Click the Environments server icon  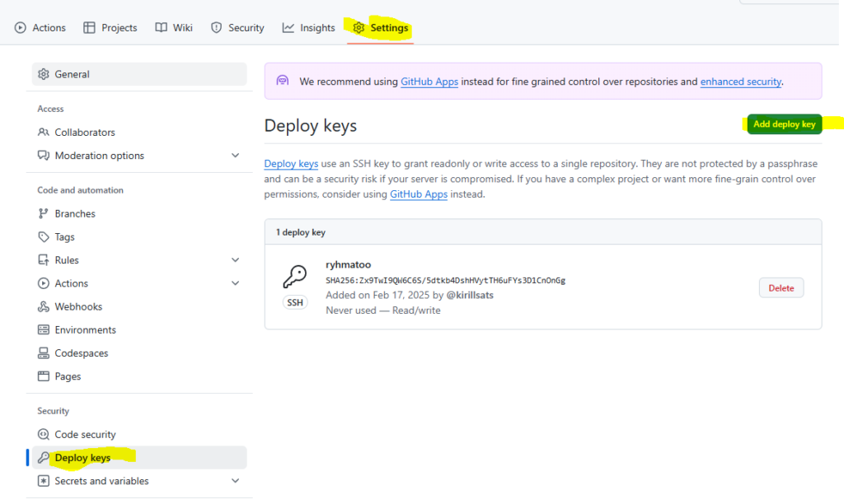[x=44, y=329]
